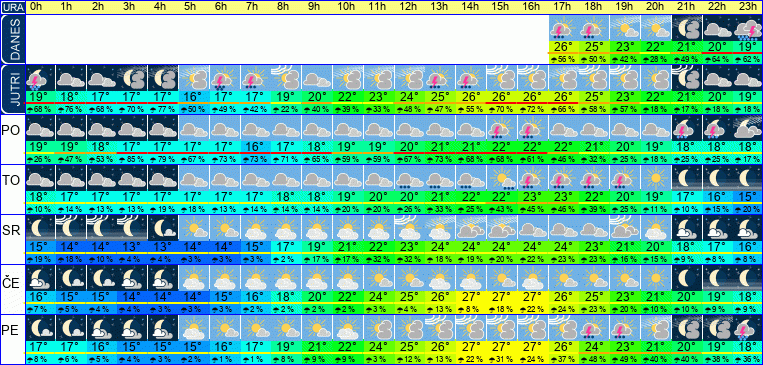
Task: Click the DANES 17h thunderstorm icon
Action: (563, 29)
